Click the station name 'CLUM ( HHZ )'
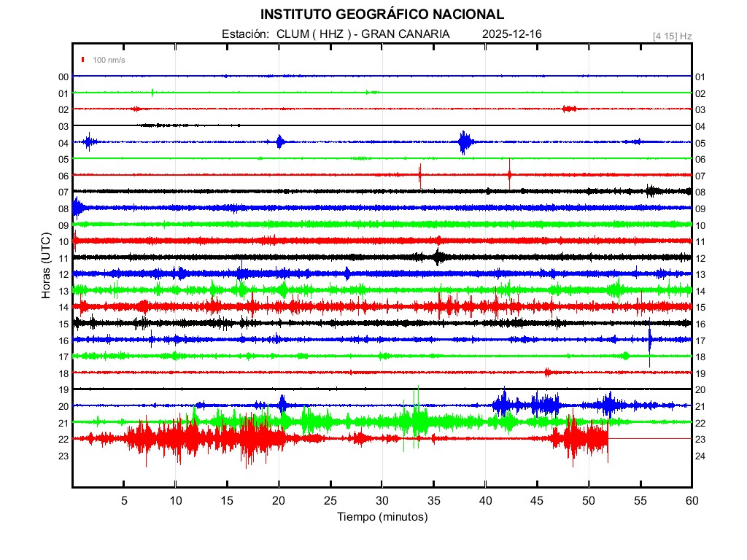 tap(314, 34)
